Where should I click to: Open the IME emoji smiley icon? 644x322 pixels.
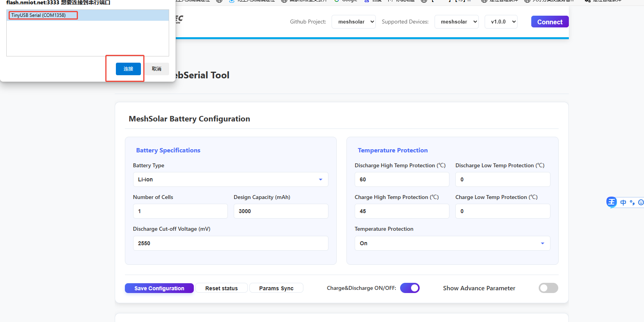coord(640,203)
